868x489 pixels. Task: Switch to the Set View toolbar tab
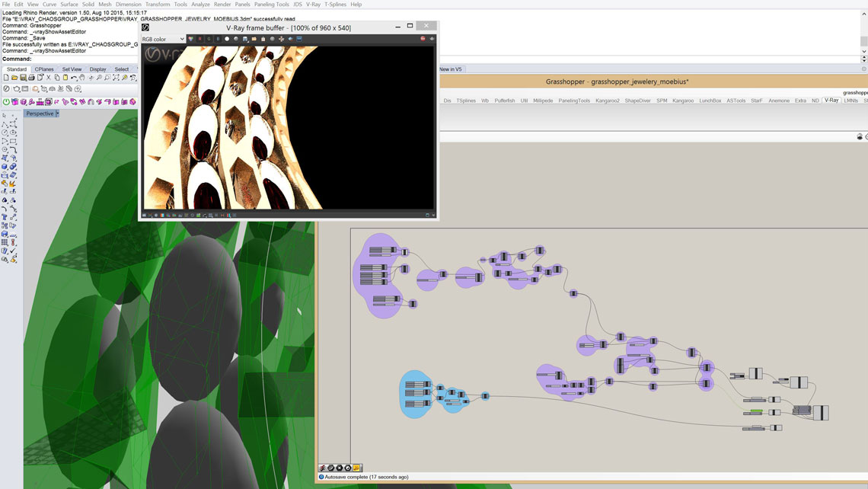[72, 69]
